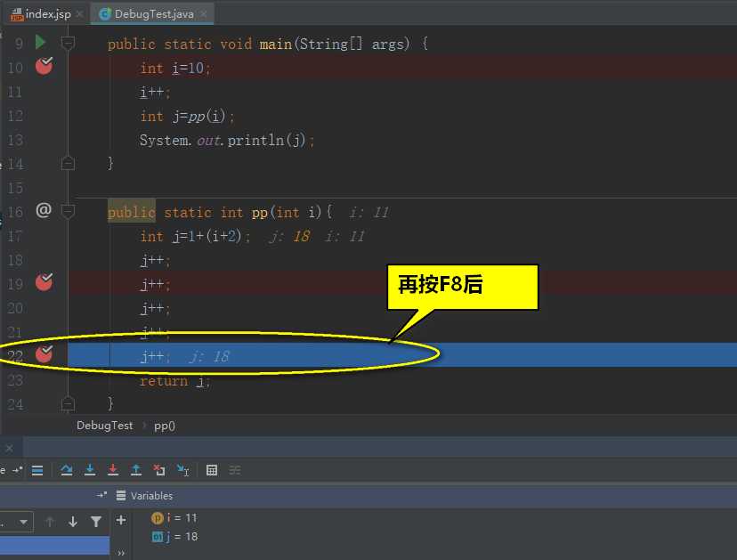
Task: Click pp() in the breadcrumb bar
Action: pyautogui.click(x=165, y=426)
